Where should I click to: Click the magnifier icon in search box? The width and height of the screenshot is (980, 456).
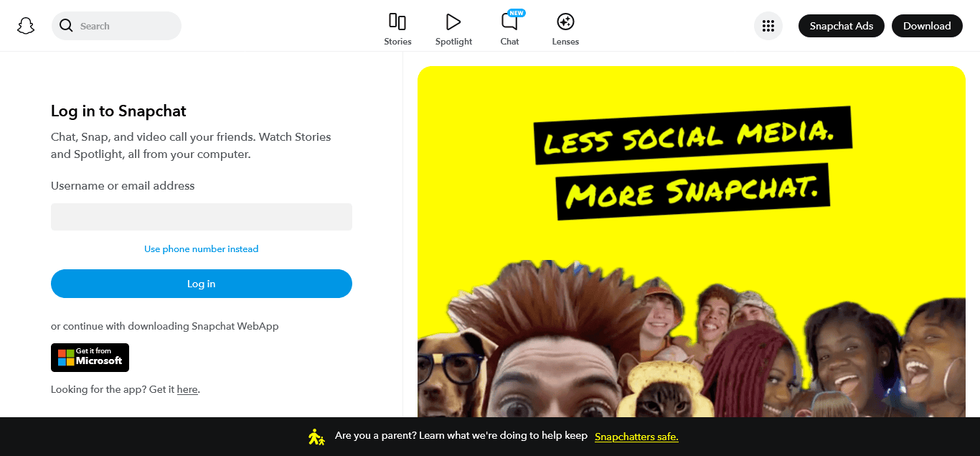[66, 26]
